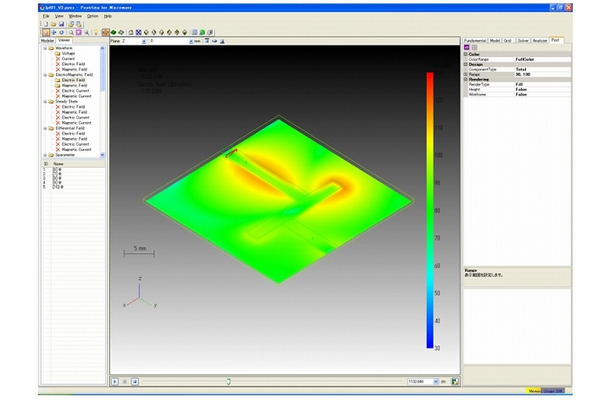This screenshot has width=610, height=400.
Task: Click the tree panel scroll down arrow
Action: [102, 155]
